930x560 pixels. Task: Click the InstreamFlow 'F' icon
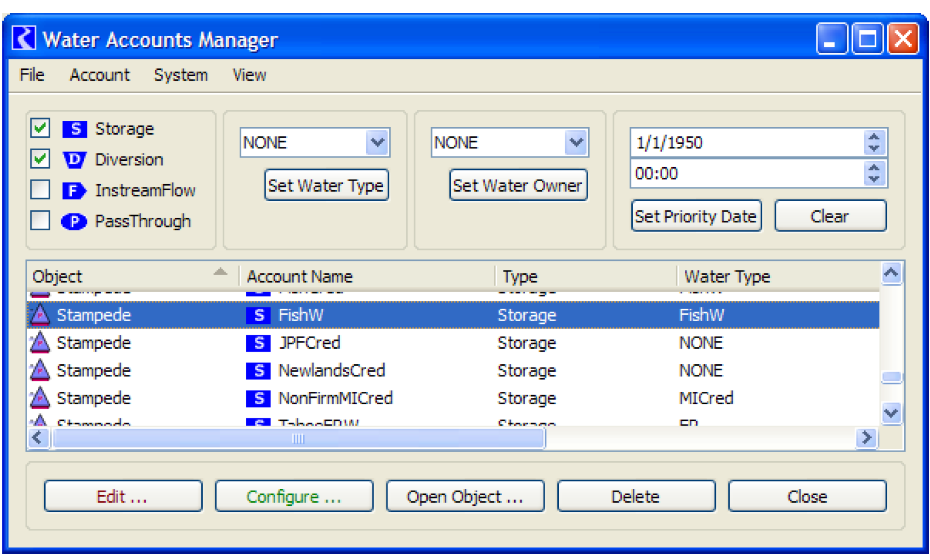pos(73,191)
